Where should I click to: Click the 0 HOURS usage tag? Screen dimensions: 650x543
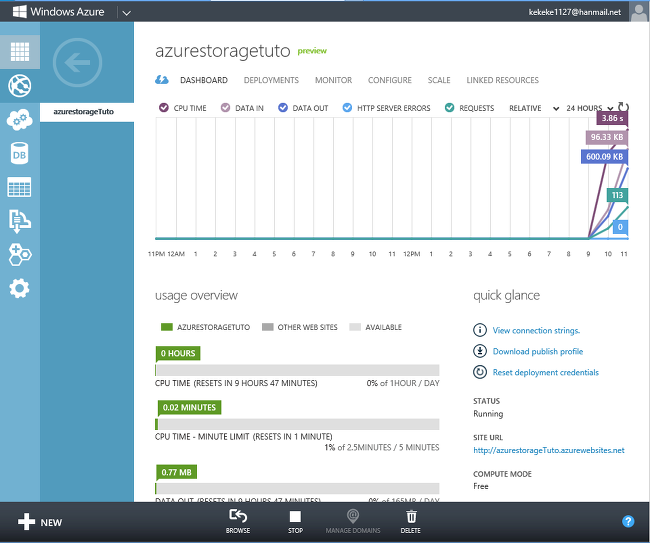click(178, 353)
